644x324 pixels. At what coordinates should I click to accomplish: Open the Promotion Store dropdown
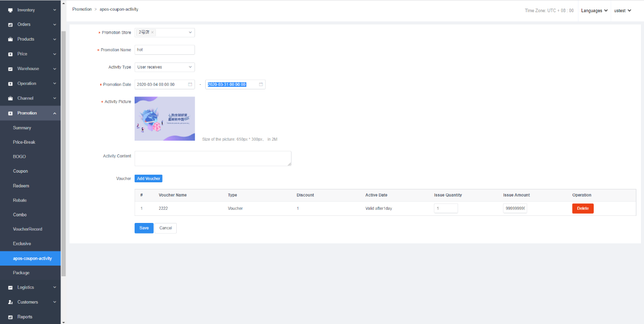click(x=190, y=33)
